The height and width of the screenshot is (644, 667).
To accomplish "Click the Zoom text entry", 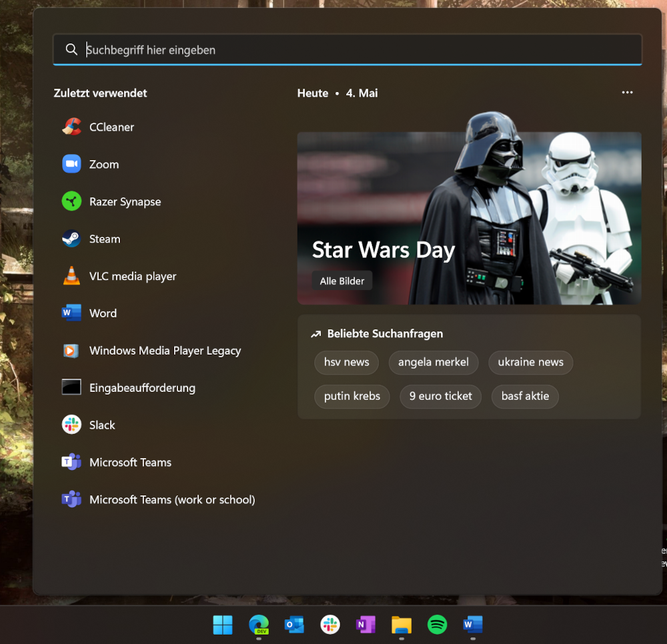I will 104,165.
